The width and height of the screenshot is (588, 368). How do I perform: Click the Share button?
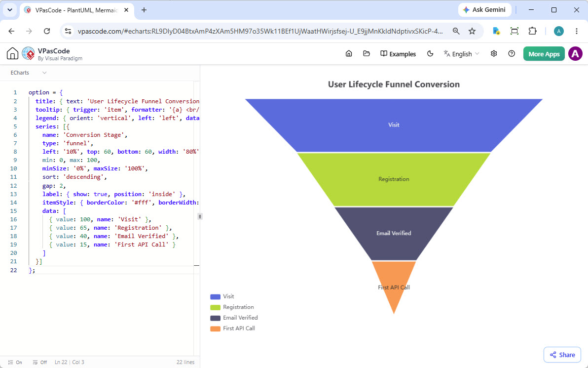coord(562,355)
